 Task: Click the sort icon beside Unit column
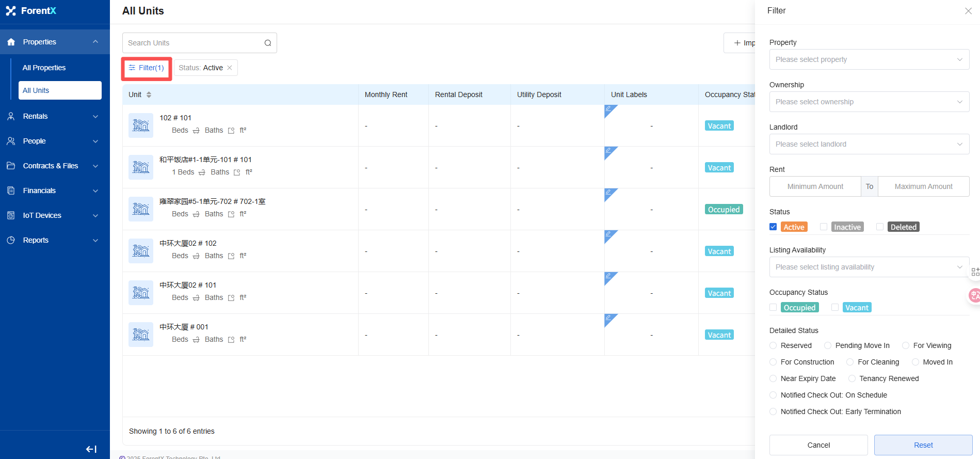pyautogui.click(x=149, y=94)
